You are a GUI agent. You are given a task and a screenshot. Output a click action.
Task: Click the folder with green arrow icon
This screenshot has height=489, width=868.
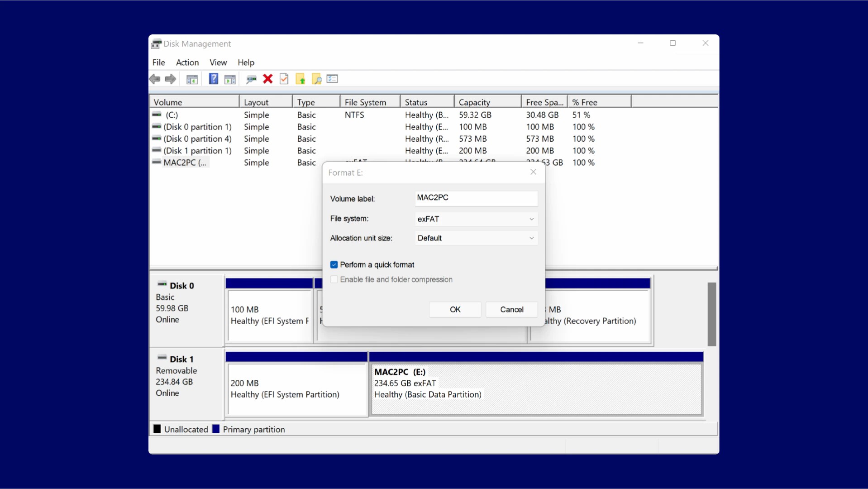tap(300, 79)
